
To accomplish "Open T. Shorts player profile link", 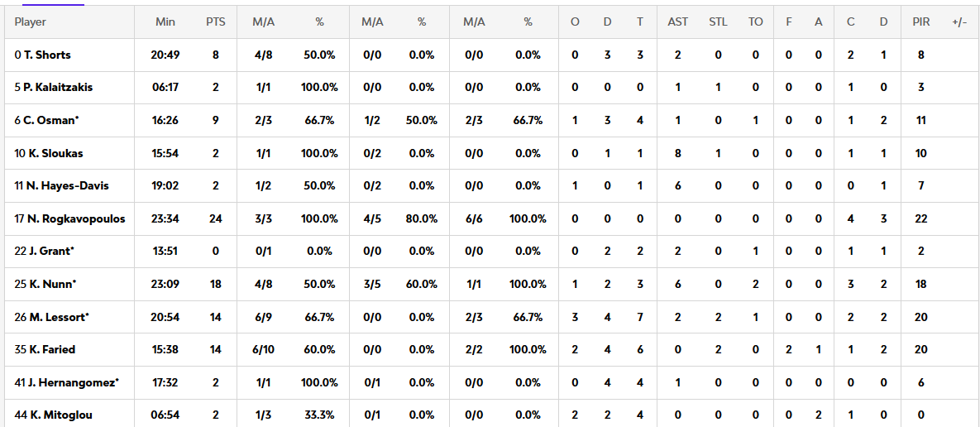I will (48, 55).
